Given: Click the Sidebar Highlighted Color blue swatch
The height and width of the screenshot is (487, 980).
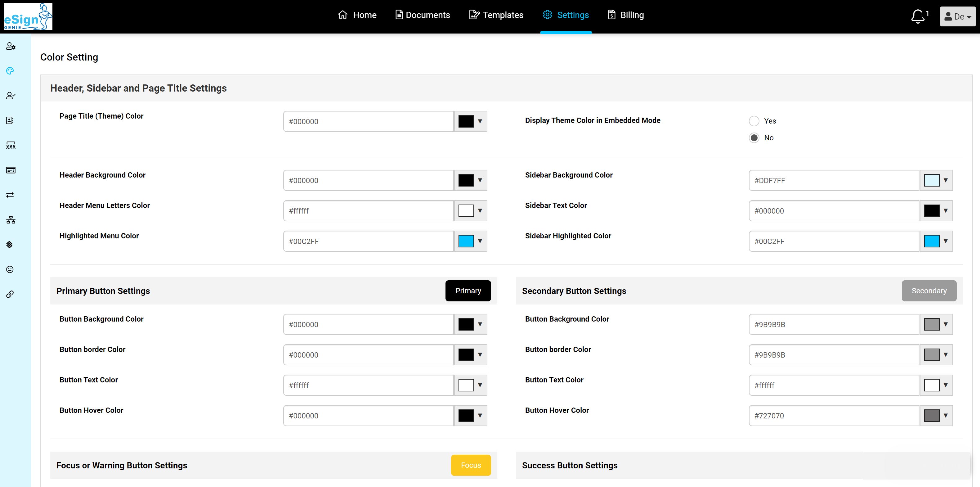Looking at the screenshot, I should coord(931,241).
